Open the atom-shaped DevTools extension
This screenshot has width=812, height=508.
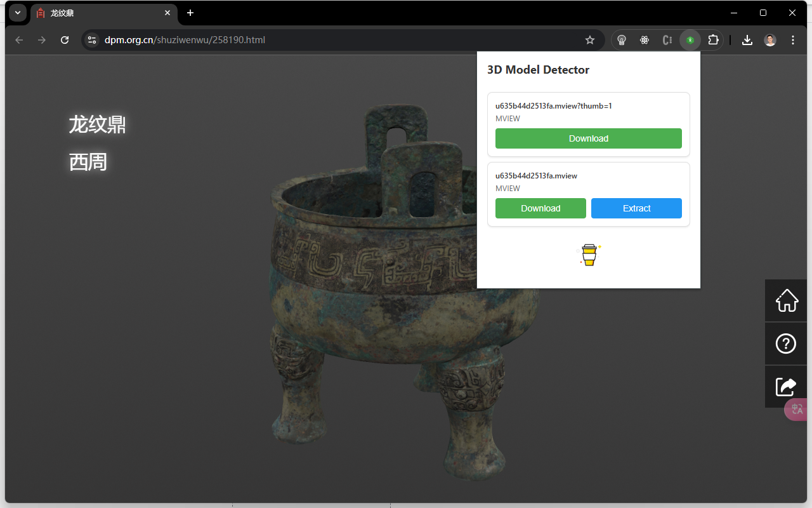pyautogui.click(x=645, y=39)
